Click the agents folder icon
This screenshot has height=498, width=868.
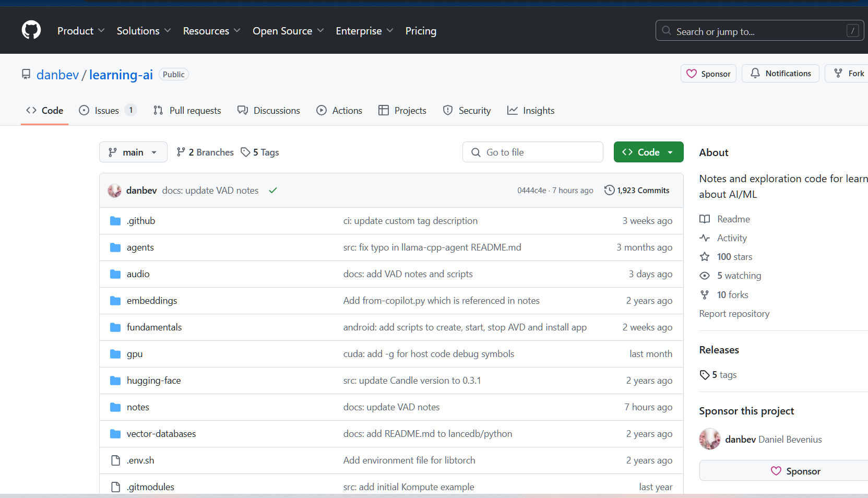(x=115, y=247)
